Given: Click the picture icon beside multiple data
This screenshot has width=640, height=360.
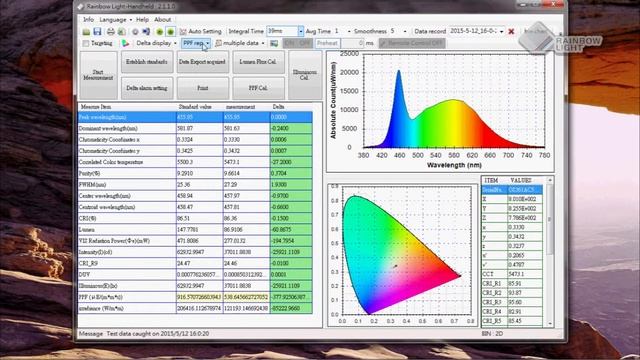Looking at the screenshot, I should (274, 43).
